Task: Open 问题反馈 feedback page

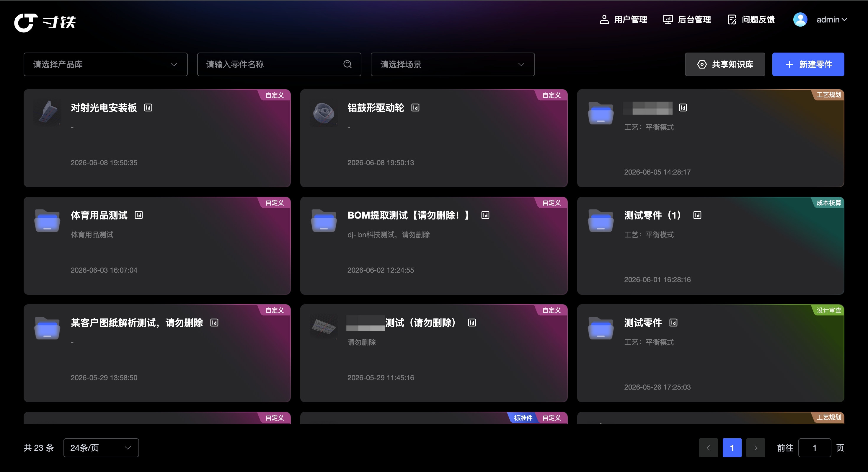Action: pos(751,19)
